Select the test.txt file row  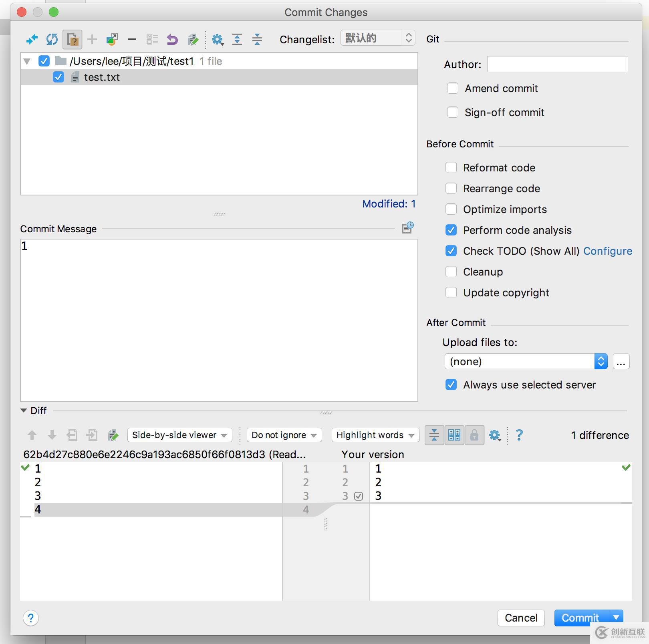point(219,77)
